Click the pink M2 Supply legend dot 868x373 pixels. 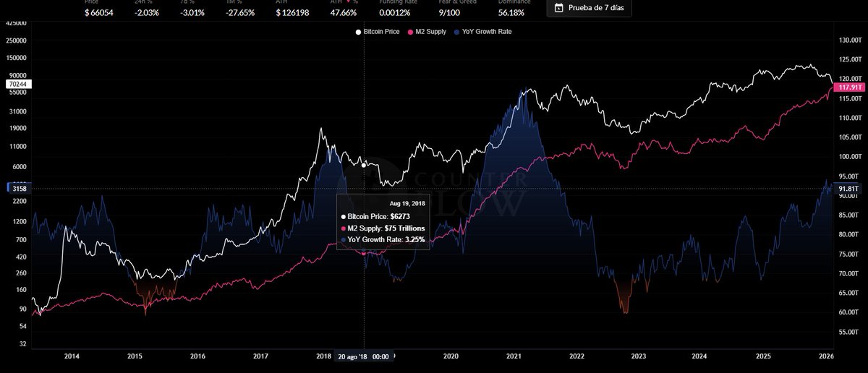point(410,32)
